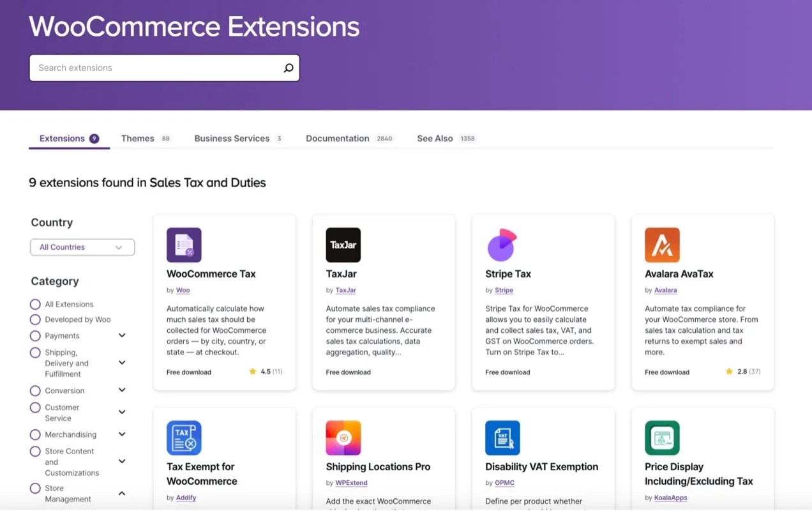This screenshot has width=812, height=511.
Task: Expand the Shipping, Delivery and Fulfillment chevron
Action: pyautogui.click(x=122, y=363)
